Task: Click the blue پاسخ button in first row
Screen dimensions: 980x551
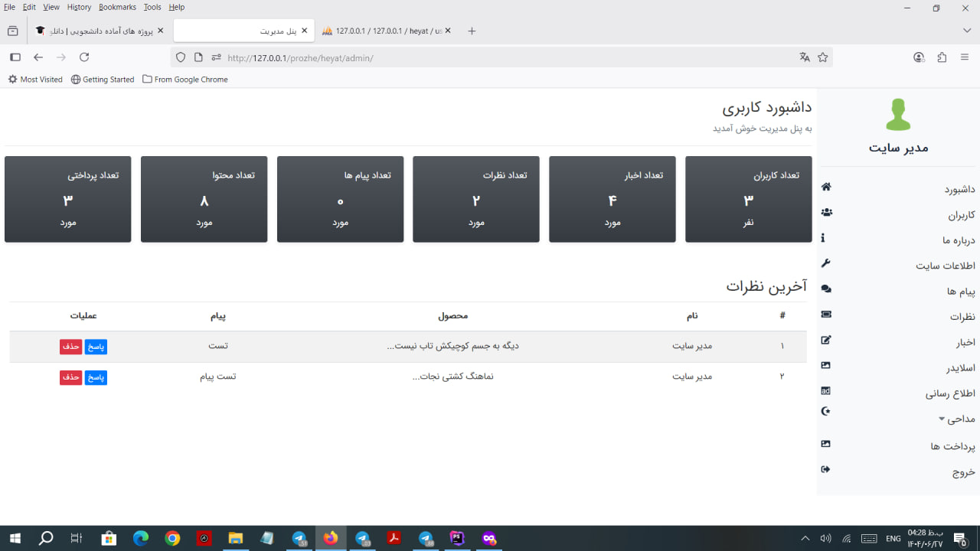Action: pyautogui.click(x=96, y=347)
